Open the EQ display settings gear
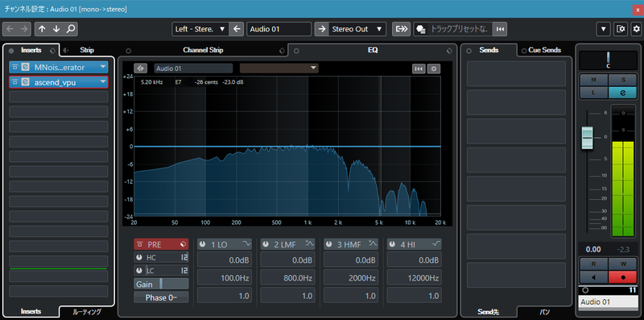Screen dimensions: 644x320 [434, 69]
